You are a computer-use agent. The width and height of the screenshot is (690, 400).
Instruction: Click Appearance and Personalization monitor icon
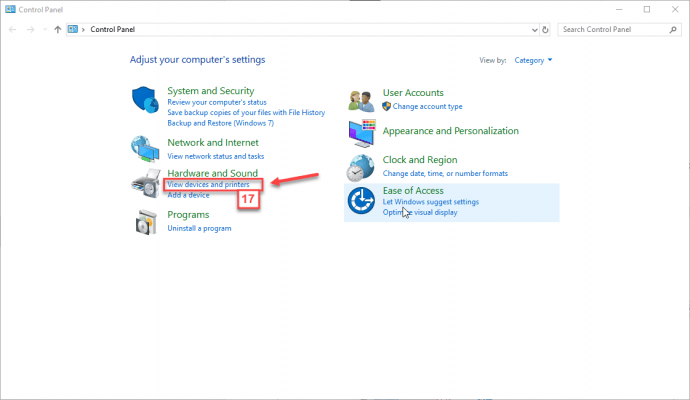pyautogui.click(x=362, y=133)
